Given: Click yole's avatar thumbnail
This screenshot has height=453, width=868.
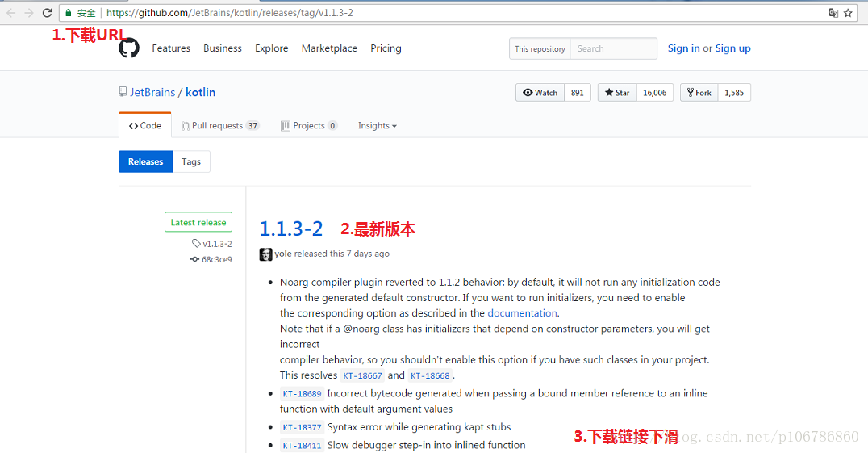Looking at the screenshot, I should (x=265, y=254).
